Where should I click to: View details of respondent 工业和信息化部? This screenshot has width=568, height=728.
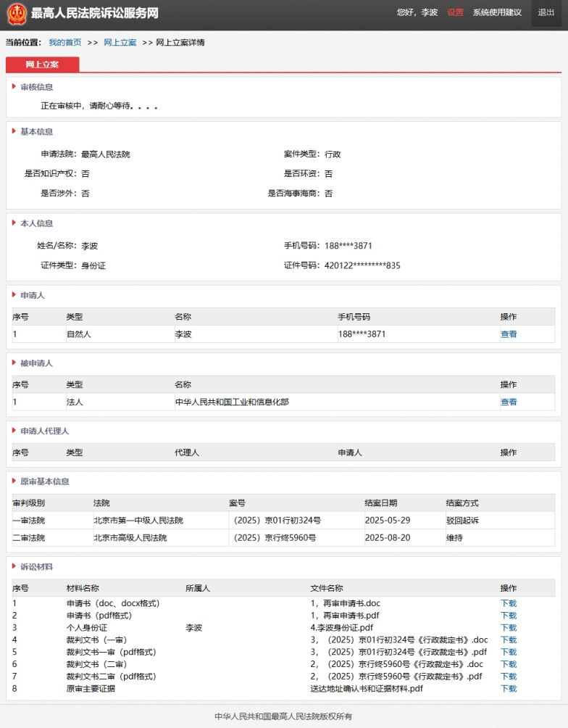[509, 402]
